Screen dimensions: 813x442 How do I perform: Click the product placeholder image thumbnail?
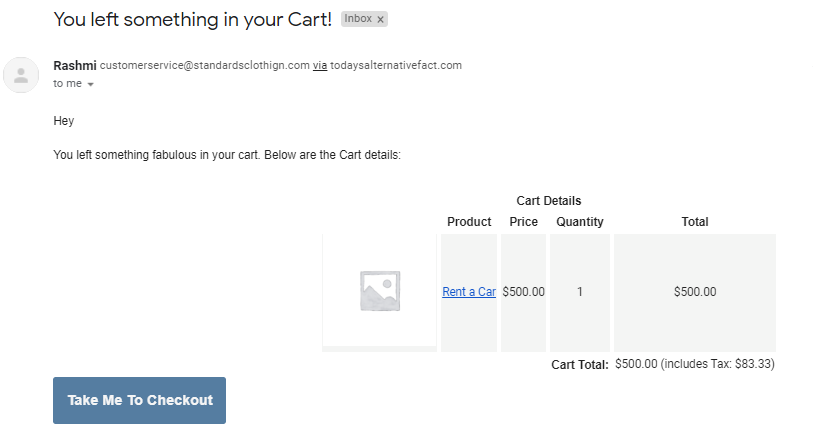pyautogui.click(x=380, y=291)
